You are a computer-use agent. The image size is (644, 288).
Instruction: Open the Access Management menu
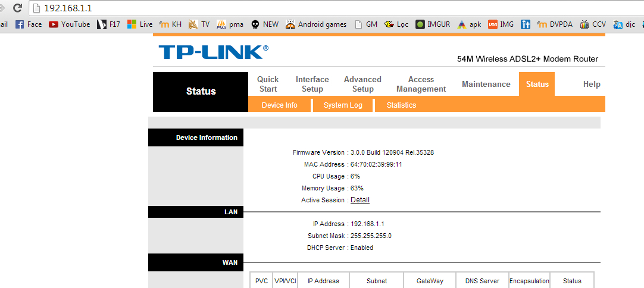pyautogui.click(x=421, y=84)
